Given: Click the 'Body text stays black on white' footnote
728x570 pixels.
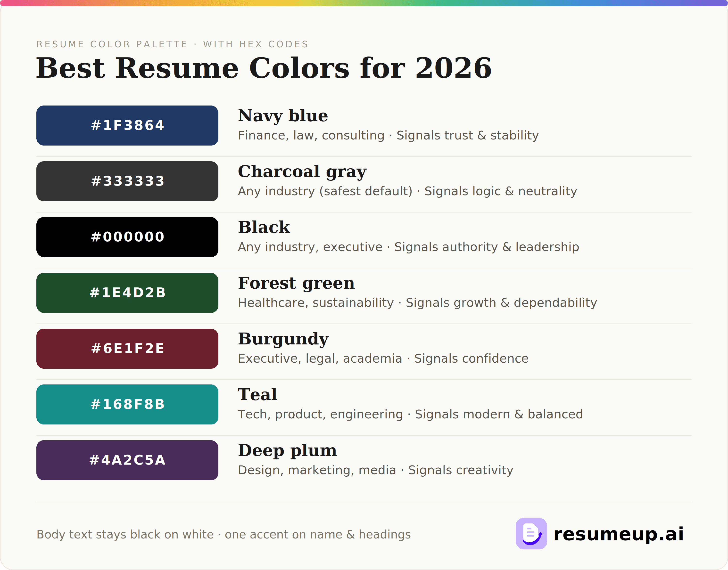Looking at the screenshot, I should pos(224,534).
